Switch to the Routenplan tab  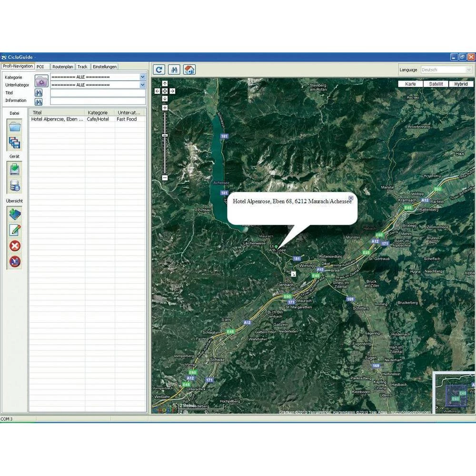63,67
